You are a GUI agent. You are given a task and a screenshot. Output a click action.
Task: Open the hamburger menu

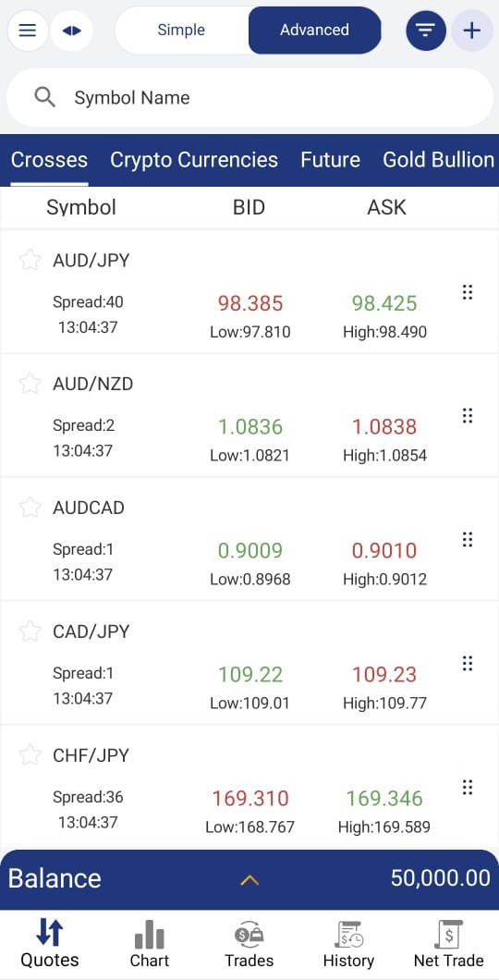(x=28, y=30)
